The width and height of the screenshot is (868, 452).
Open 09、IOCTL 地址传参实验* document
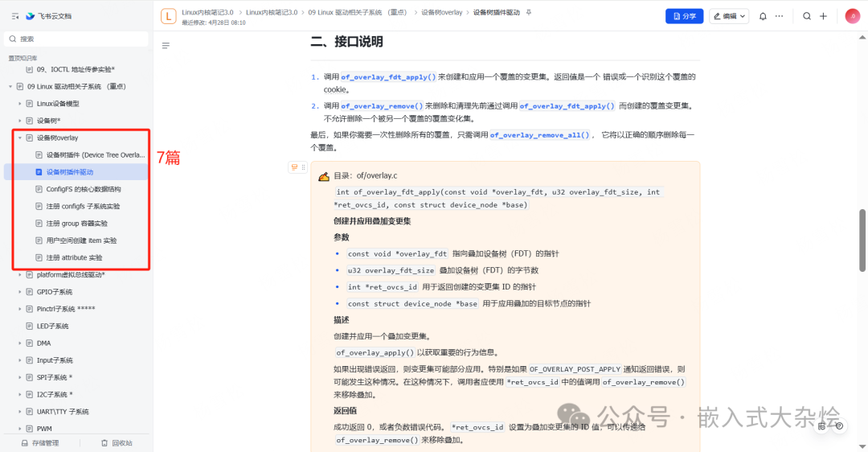tap(76, 69)
